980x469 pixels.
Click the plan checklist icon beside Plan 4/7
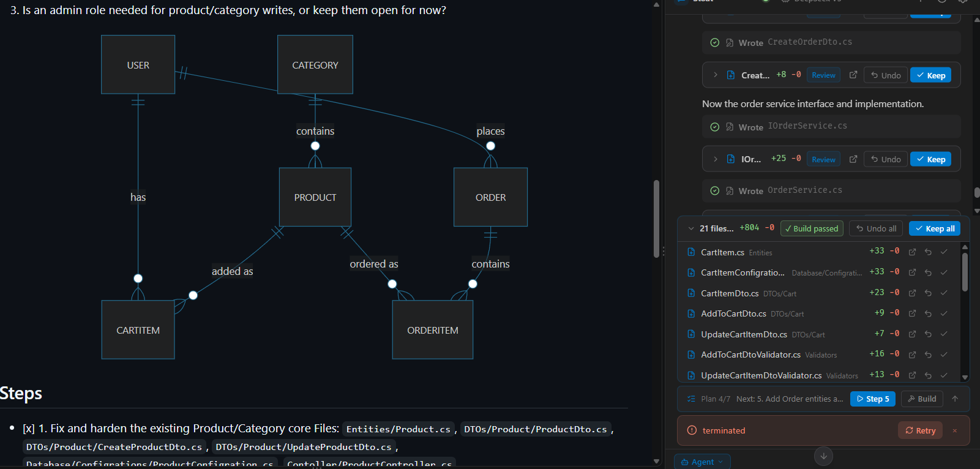[691, 399]
